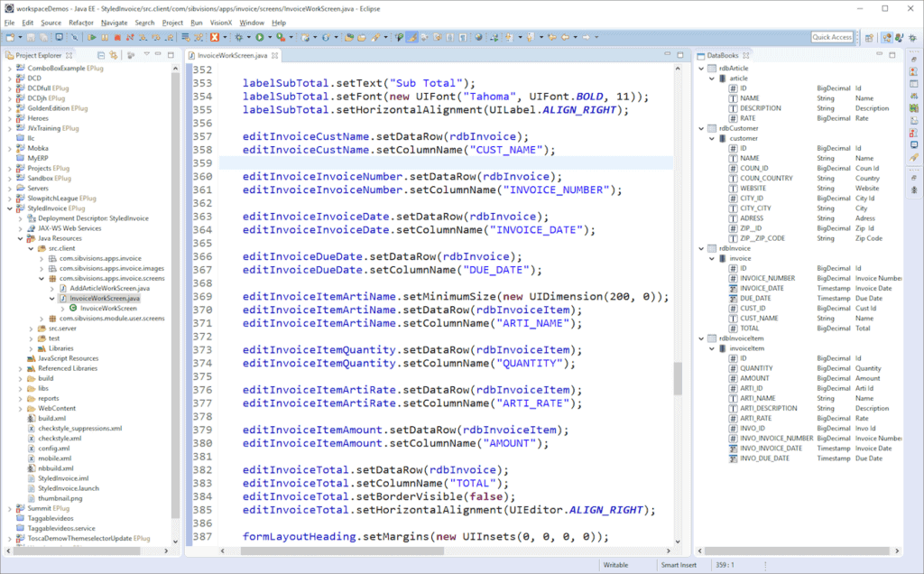Open the Window menu
Viewport: 924px width, 574px height.
point(252,23)
